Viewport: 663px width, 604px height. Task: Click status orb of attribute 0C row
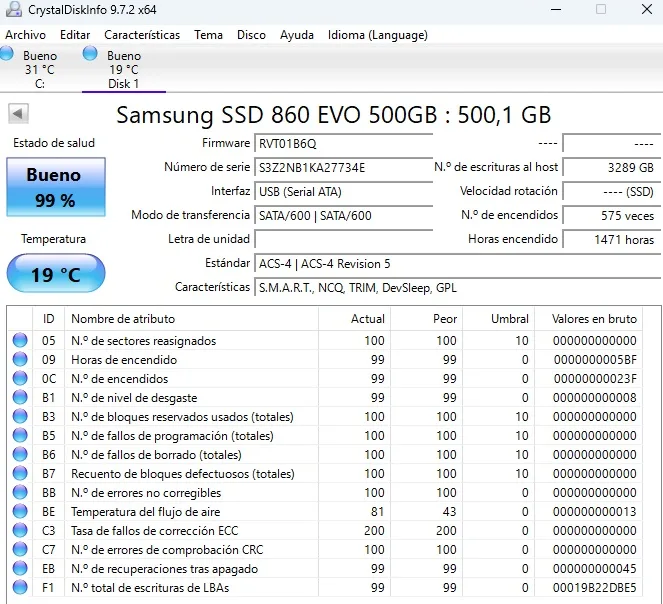point(20,378)
